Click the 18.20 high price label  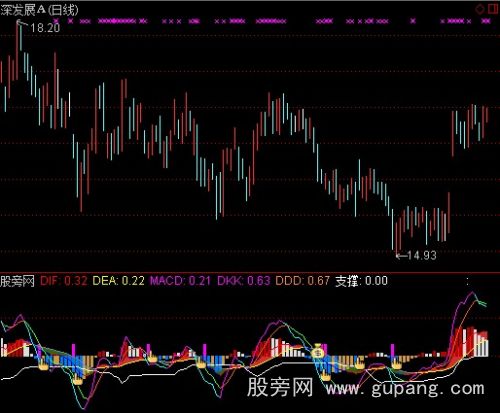point(45,28)
